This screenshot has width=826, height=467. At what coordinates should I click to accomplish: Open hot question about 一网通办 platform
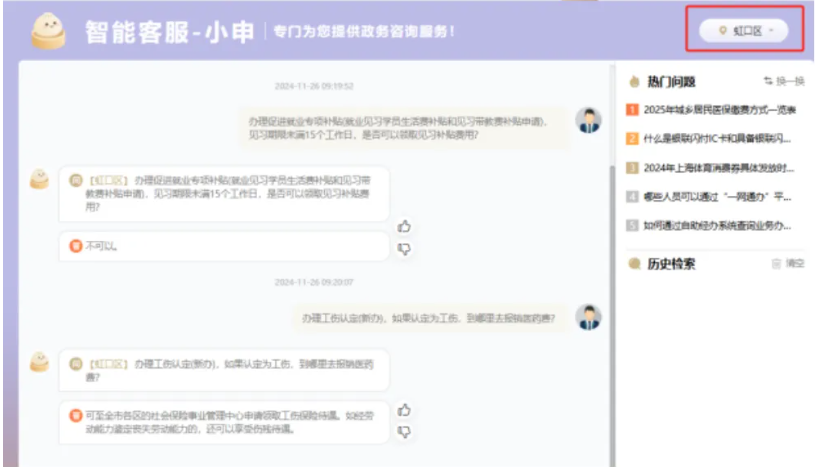pyautogui.click(x=716, y=197)
